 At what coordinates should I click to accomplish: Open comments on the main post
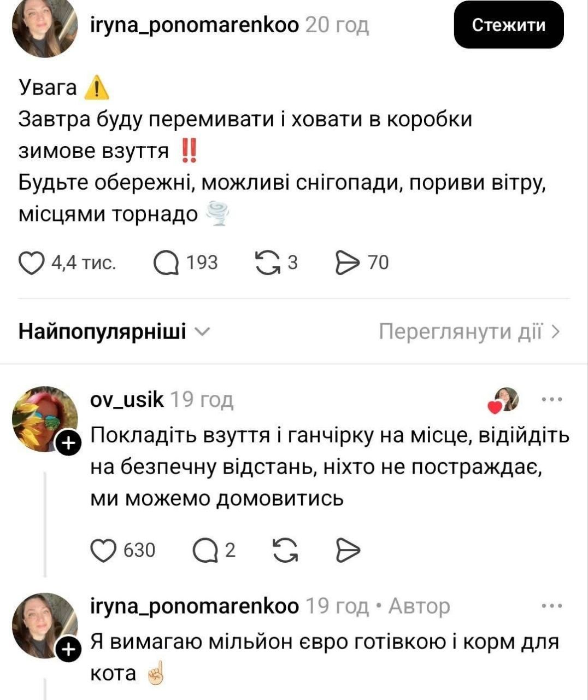pos(166,263)
